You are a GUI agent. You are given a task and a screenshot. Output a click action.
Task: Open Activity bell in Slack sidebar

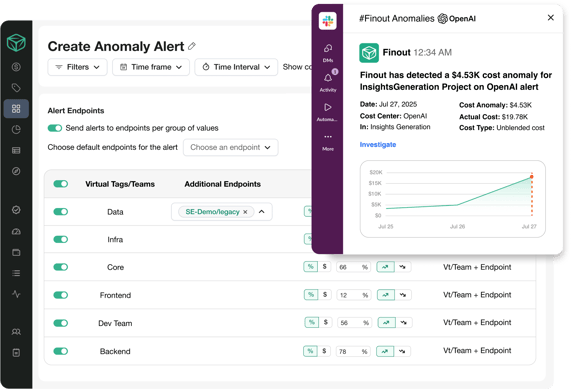click(328, 81)
